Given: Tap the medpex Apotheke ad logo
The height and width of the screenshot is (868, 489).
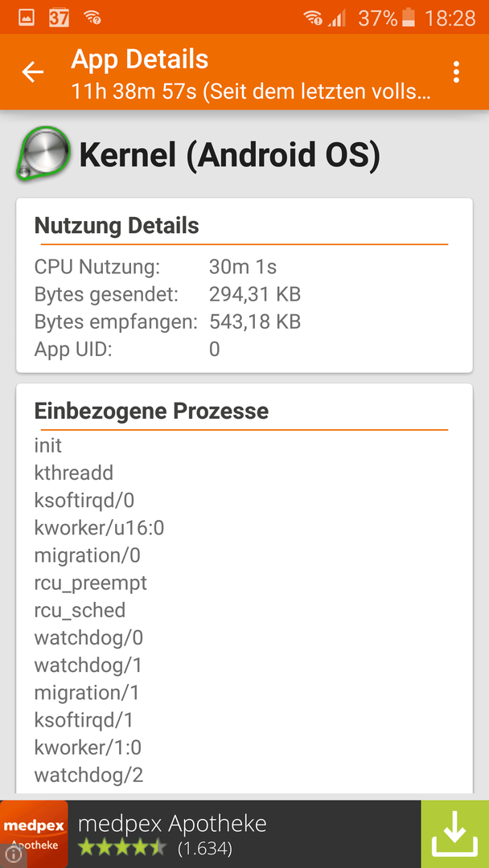Looking at the screenshot, I should 35,833.
